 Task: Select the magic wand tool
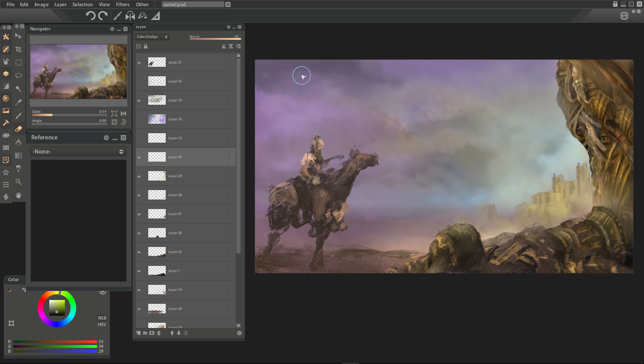[x=18, y=89]
